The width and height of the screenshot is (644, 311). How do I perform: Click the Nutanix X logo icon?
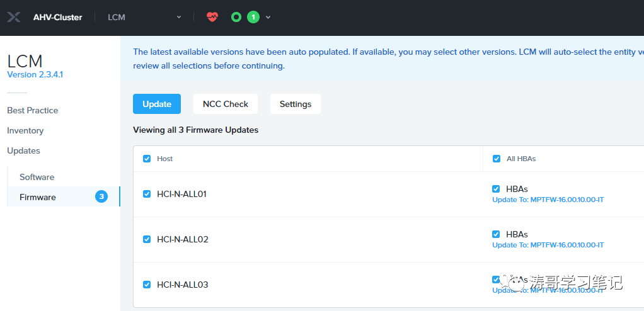[14, 17]
